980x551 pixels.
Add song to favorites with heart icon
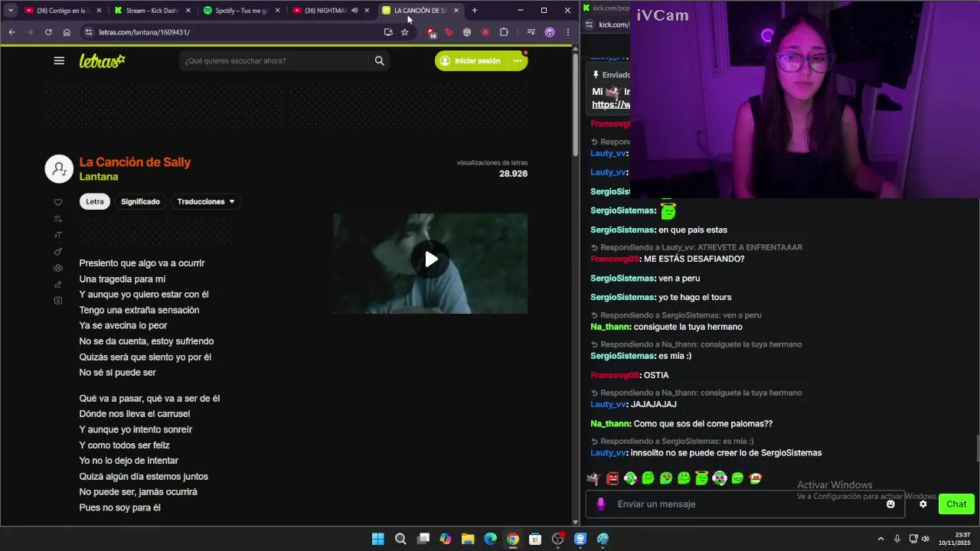pos(58,203)
